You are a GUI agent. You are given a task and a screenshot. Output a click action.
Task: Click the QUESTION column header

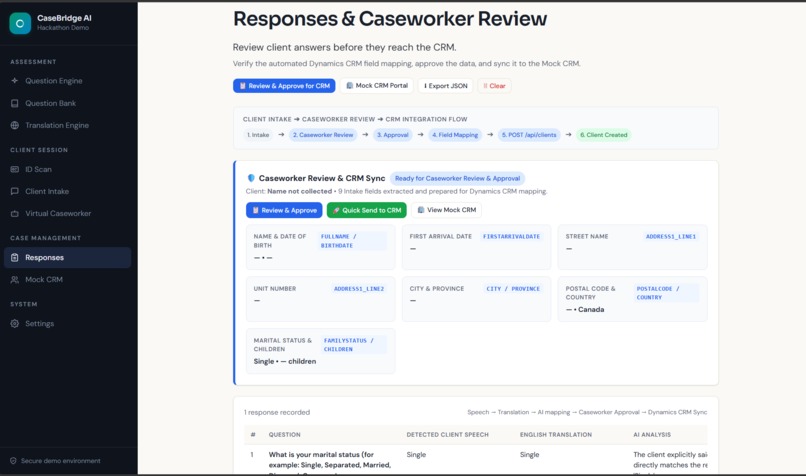pos(284,435)
